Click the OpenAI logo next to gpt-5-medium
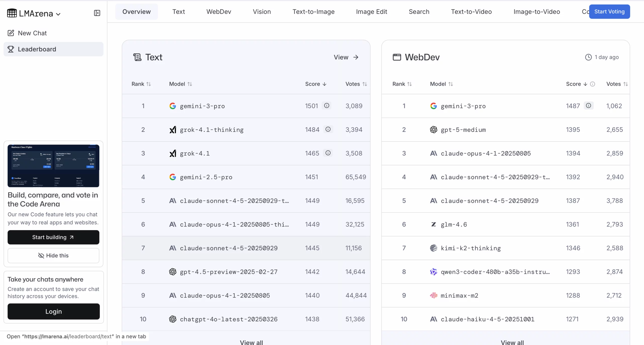644x345 pixels. click(433, 130)
